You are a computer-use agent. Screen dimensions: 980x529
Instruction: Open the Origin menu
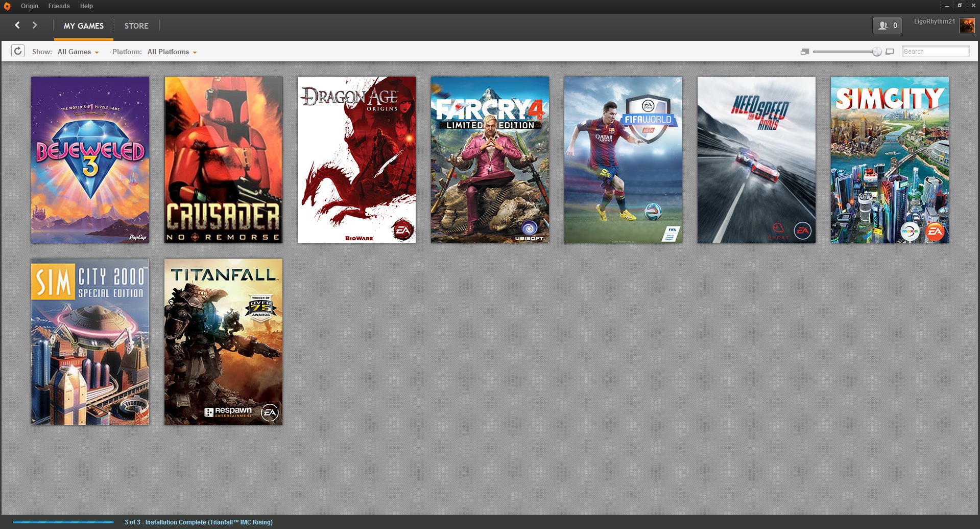click(30, 6)
